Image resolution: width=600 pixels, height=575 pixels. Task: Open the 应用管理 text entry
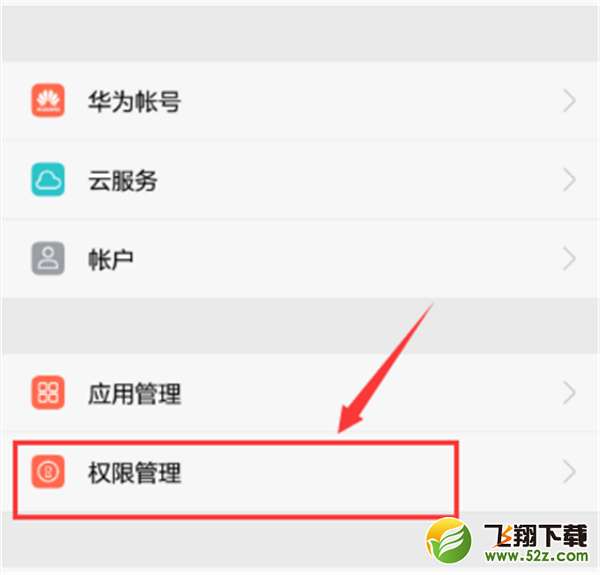(x=134, y=393)
